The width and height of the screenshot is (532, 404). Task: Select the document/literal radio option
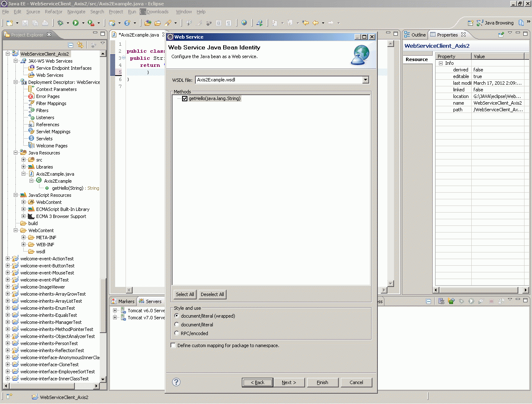tap(177, 325)
